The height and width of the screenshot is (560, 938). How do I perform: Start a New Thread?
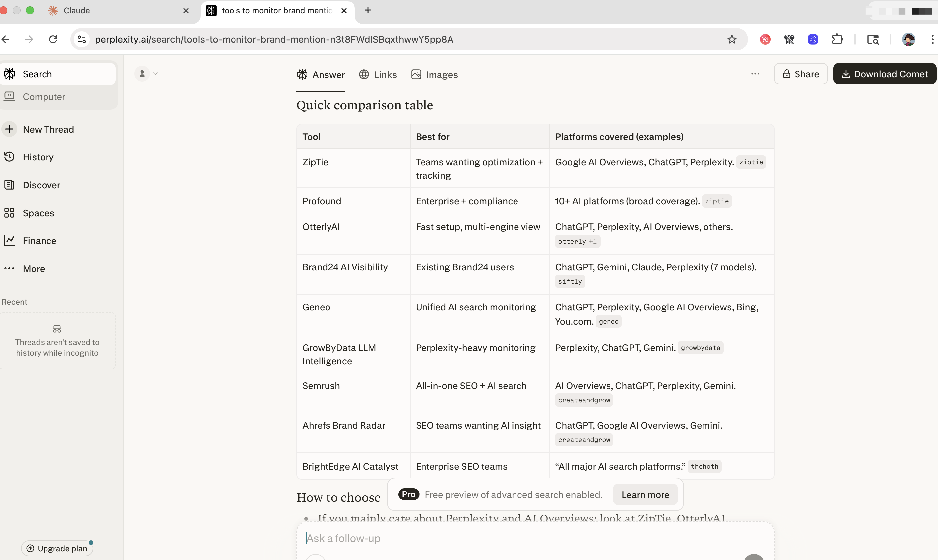coord(48,129)
